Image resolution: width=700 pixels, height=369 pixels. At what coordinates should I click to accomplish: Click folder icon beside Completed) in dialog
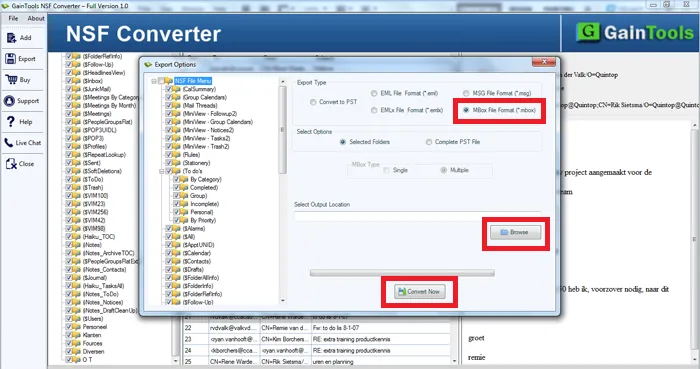tap(185, 187)
